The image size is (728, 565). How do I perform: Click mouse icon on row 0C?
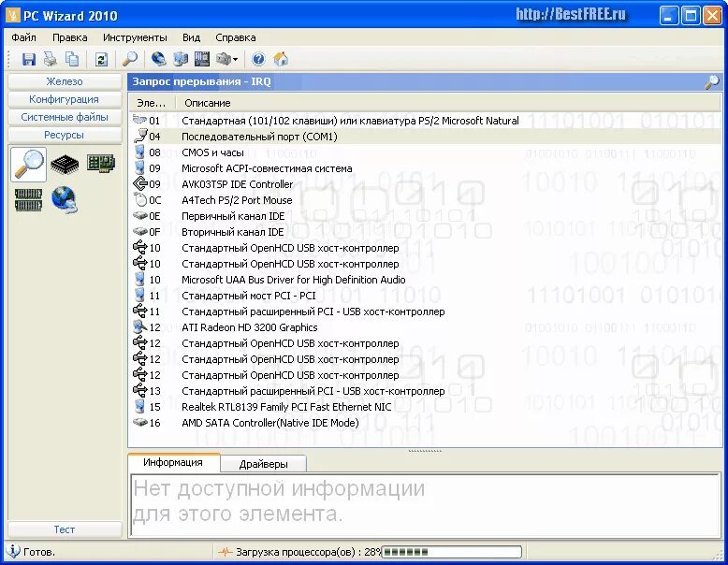coord(139,199)
